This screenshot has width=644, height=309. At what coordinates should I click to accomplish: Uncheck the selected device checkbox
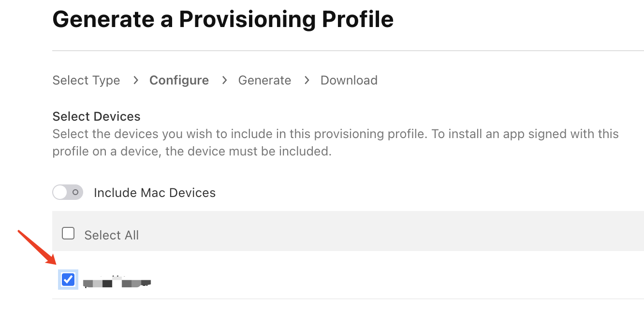tap(68, 280)
